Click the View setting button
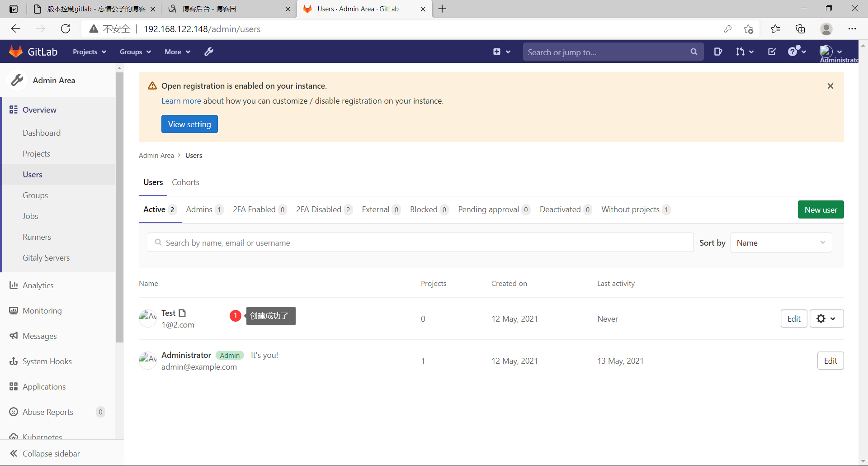This screenshot has height=466, width=868. click(189, 124)
